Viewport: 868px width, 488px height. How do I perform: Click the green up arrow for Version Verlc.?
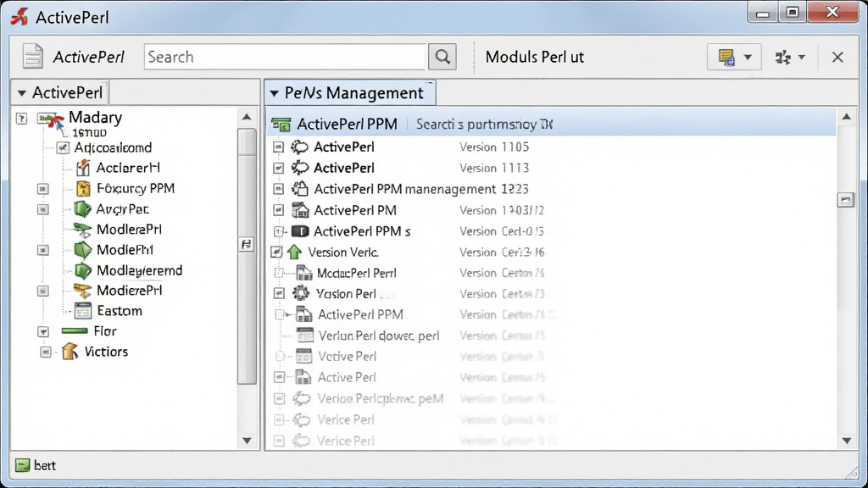click(294, 252)
